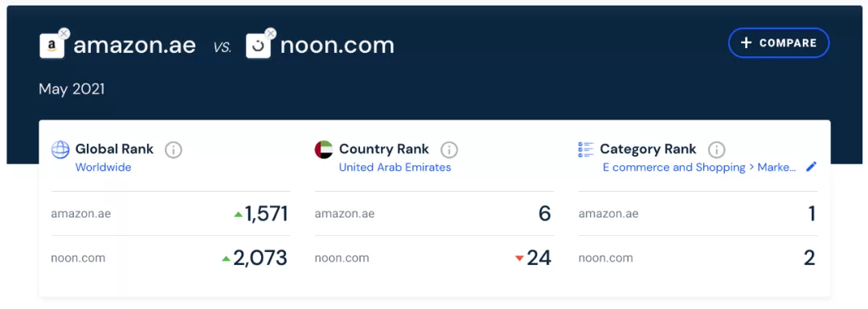868x309 pixels.
Task: Click the amazon.ae heading title
Action: pos(134,45)
